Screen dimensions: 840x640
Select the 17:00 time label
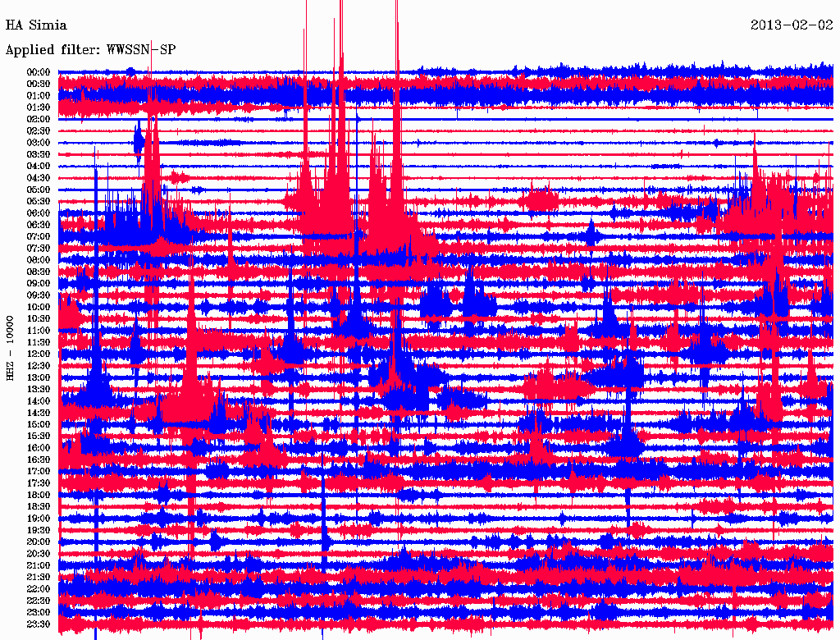point(38,471)
